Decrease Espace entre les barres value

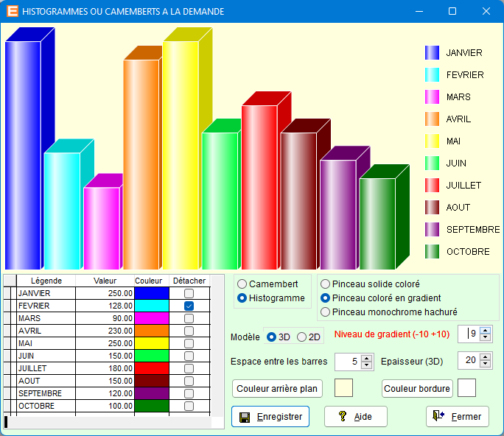366,365
